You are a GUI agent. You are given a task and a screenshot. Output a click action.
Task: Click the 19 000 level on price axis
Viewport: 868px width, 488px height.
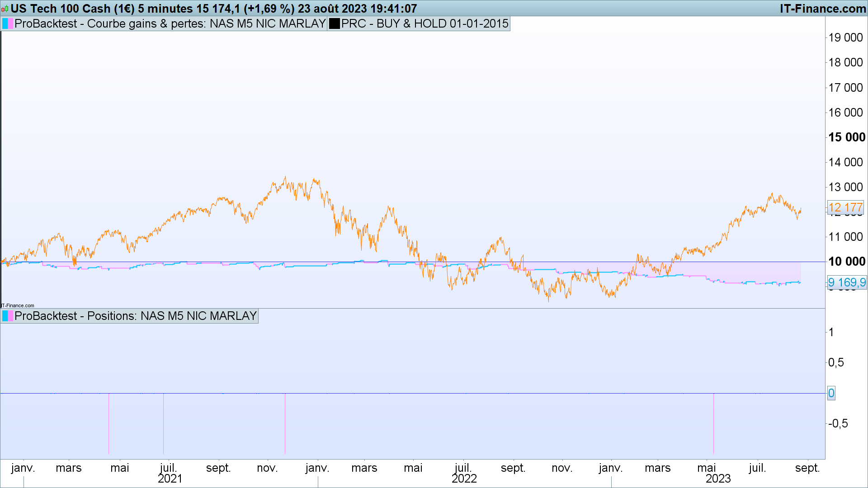[845, 38]
